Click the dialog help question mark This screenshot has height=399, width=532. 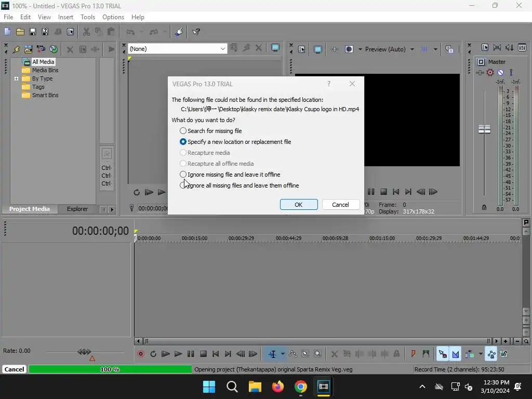(329, 84)
